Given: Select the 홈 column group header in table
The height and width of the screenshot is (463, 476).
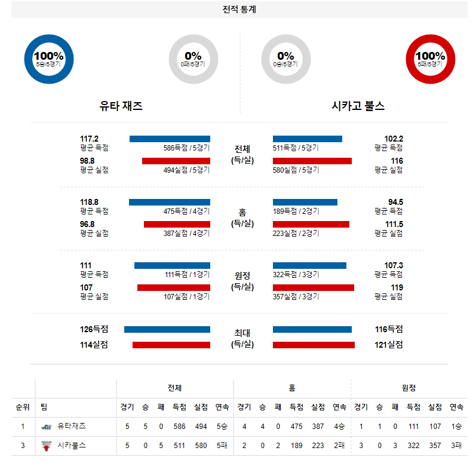Looking at the screenshot, I should 291,388.
